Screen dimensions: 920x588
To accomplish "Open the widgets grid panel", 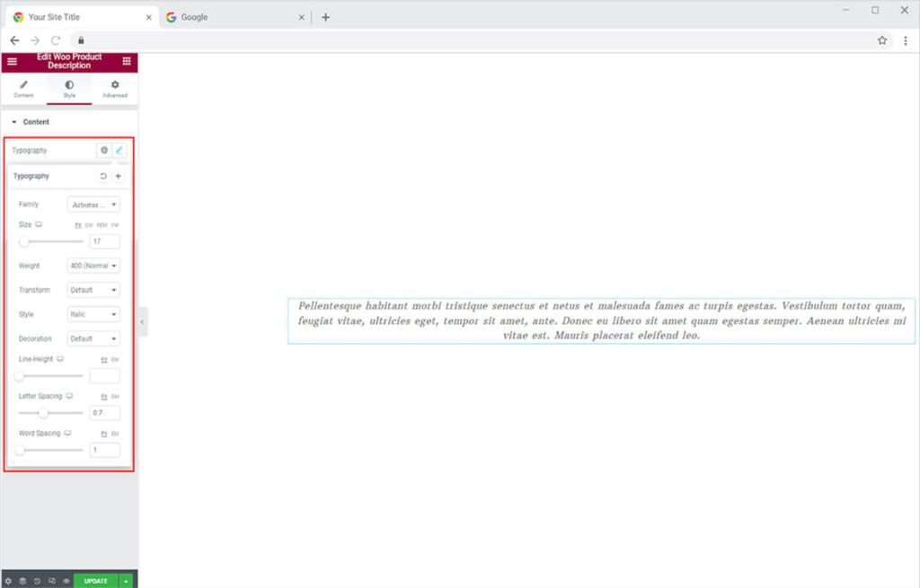I will pyautogui.click(x=127, y=61).
